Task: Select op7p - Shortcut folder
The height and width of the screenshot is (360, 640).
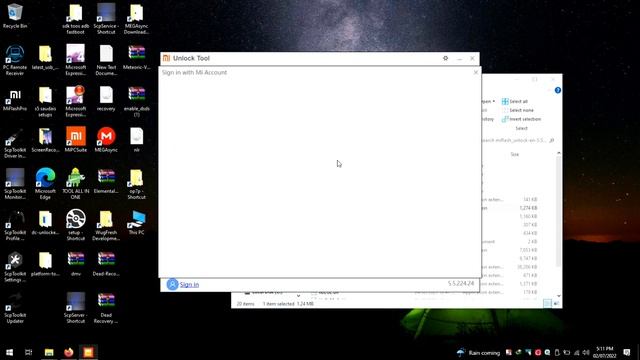Action: coord(136,184)
